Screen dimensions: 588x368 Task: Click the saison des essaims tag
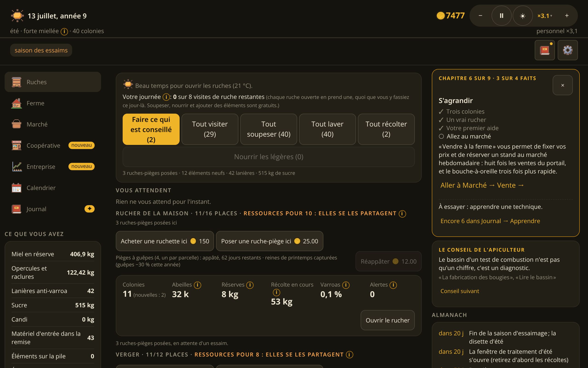pos(41,50)
